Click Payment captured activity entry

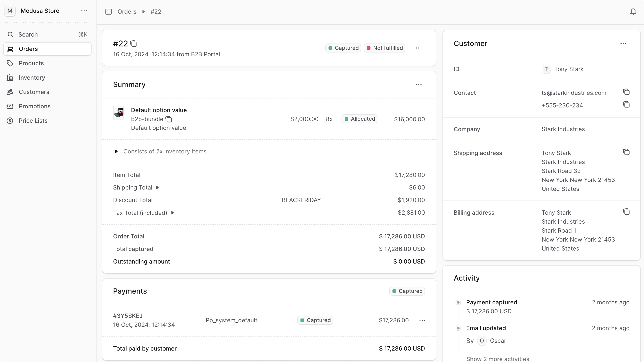point(491,302)
